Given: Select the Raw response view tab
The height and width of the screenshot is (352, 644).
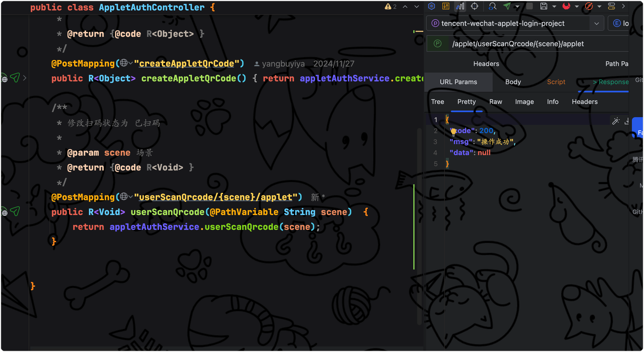Looking at the screenshot, I should tap(495, 102).
